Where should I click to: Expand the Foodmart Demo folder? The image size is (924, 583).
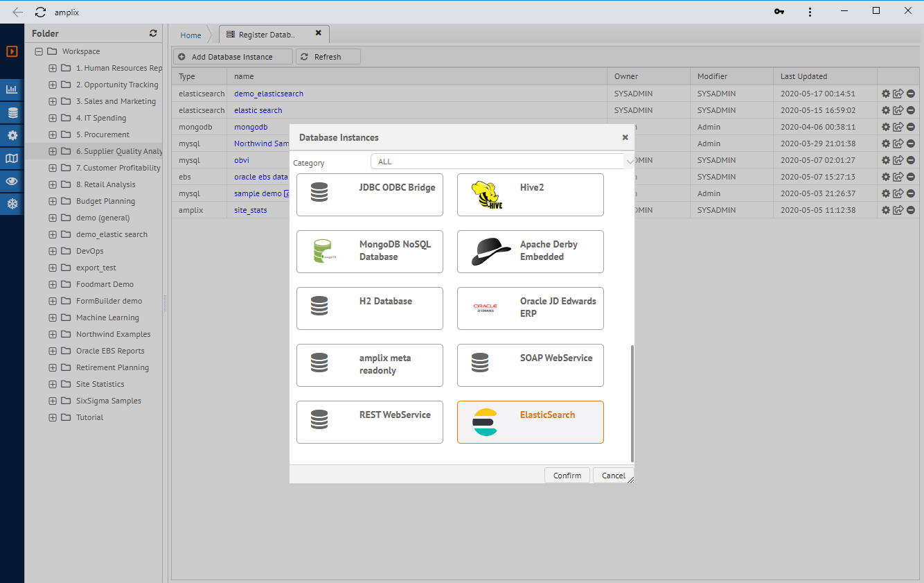point(53,284)
